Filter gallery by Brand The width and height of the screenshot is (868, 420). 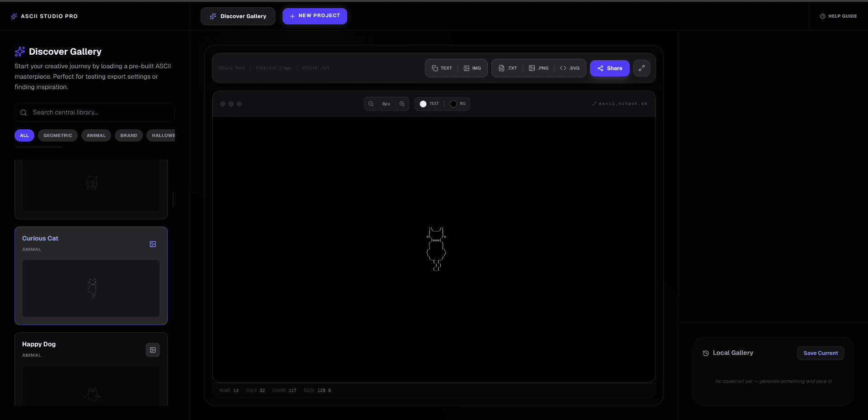[129, 136]
